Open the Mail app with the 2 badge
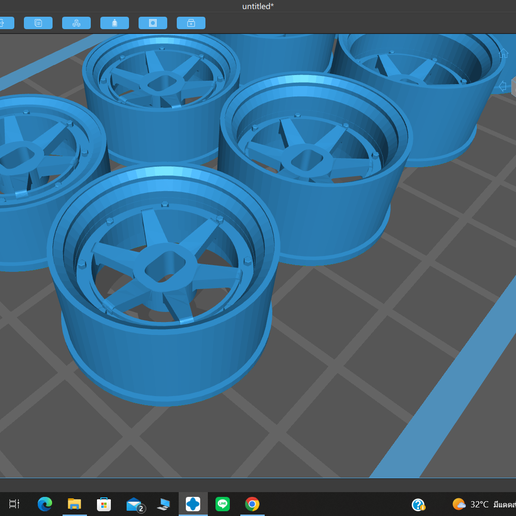 135,504
